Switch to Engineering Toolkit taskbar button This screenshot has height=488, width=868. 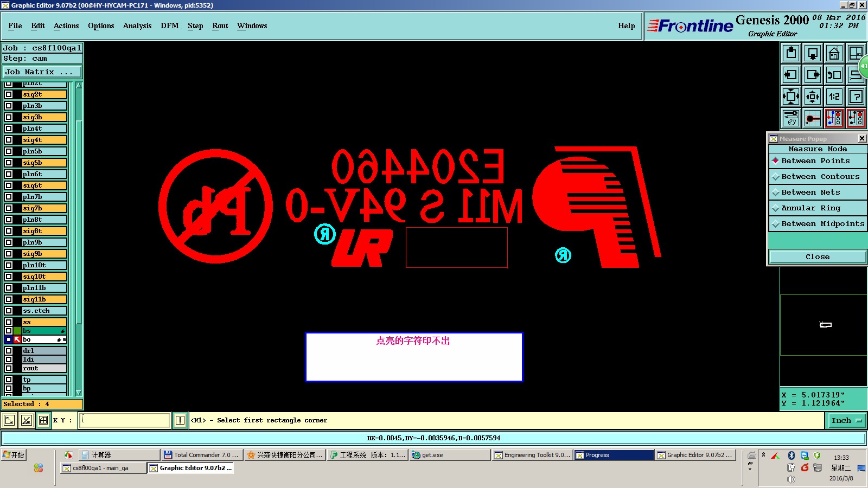(532, 455)
